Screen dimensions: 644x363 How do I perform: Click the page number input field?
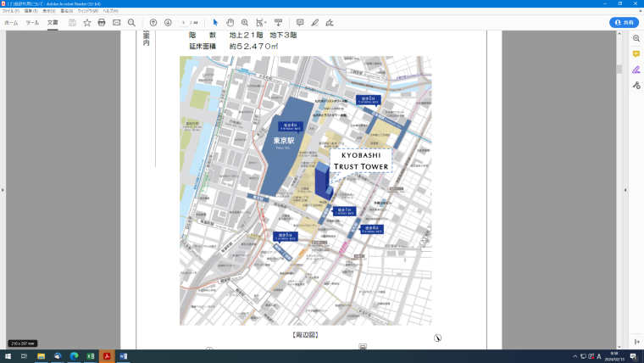pos(184,23)
